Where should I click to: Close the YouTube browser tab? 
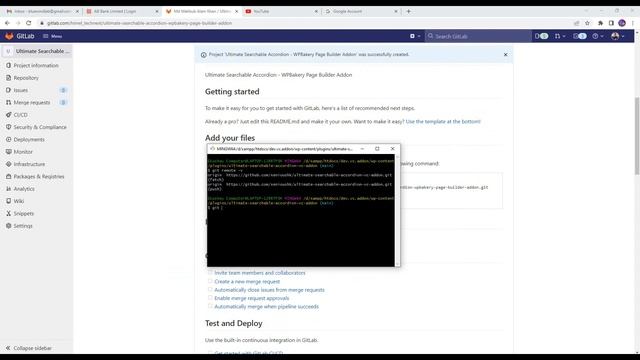[x=316, y=11]
